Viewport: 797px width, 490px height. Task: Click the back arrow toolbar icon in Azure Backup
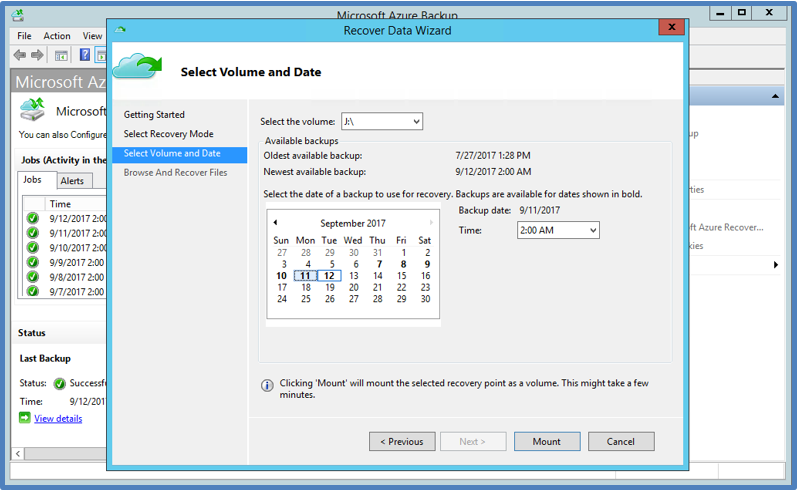tap(20, 55)
